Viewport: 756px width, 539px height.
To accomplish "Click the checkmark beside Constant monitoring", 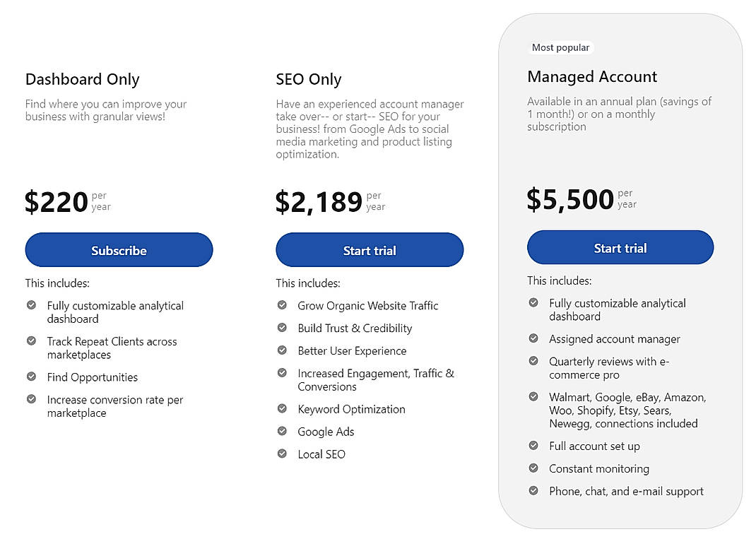I will (x=533, y=468).
